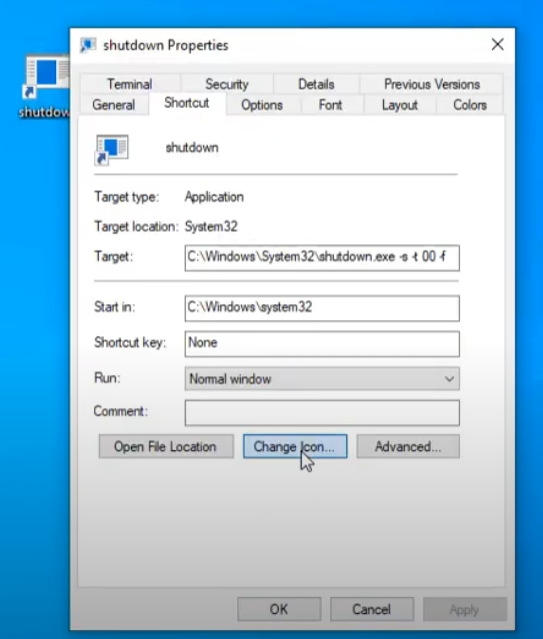Click the 'shutdow' label under the desktop icon

[x=44, y=112]
